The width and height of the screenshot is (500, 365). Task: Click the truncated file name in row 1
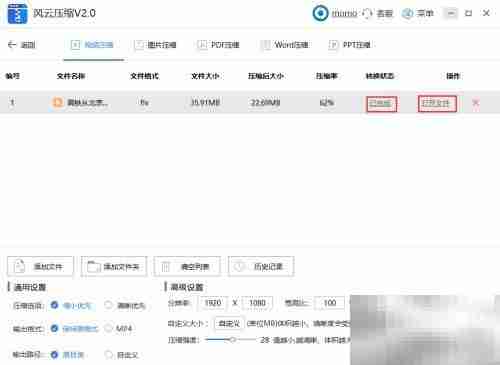click(x=87, y=102)
